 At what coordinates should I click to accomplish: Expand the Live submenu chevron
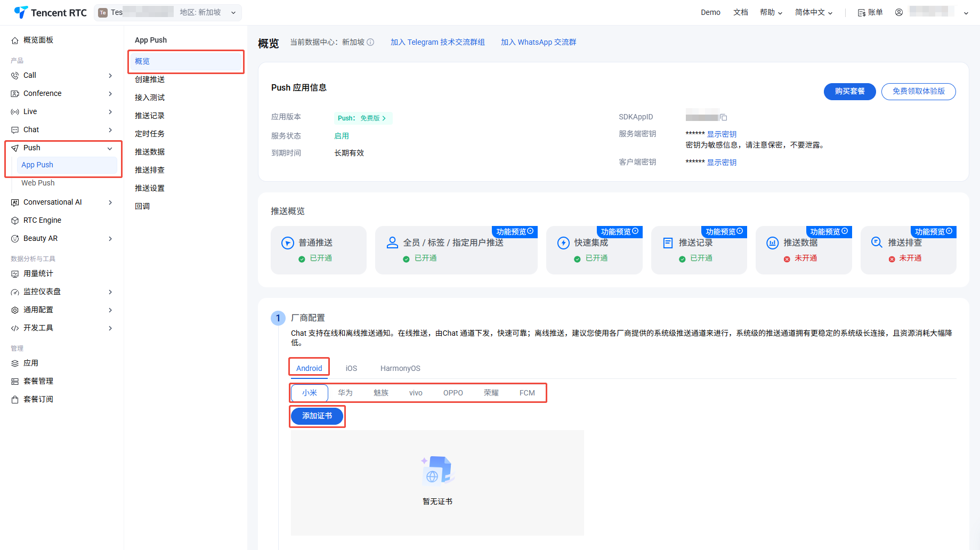110,112
